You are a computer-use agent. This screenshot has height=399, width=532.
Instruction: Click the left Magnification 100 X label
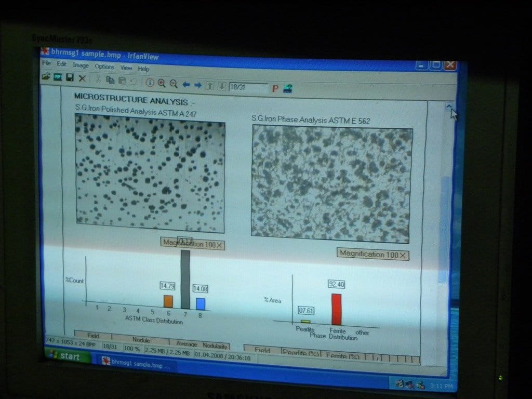192,244
